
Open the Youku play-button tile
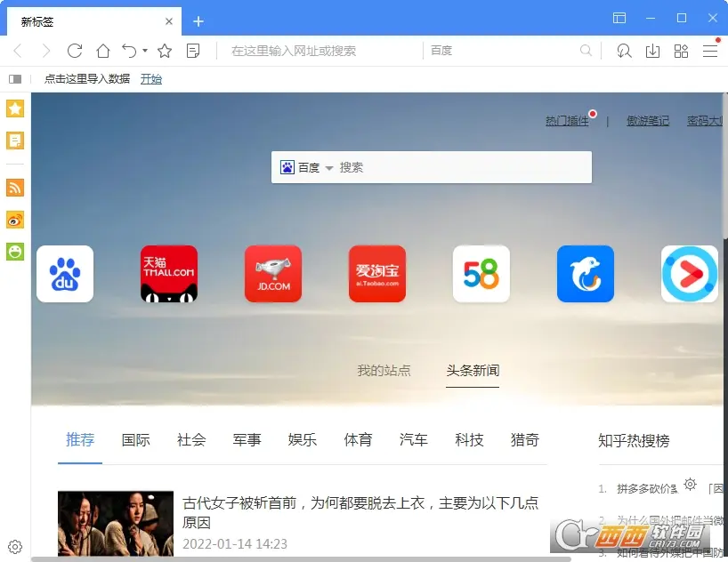click(x=690, y=274)
